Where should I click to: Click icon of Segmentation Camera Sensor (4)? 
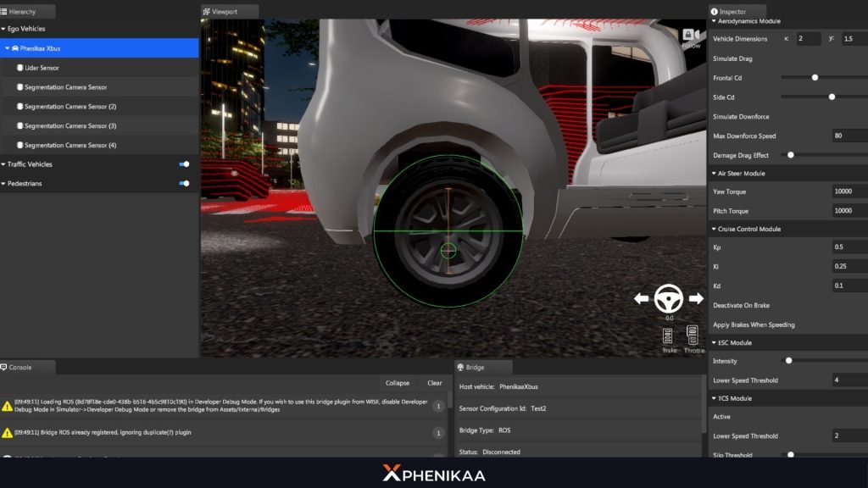pos(20,145)
